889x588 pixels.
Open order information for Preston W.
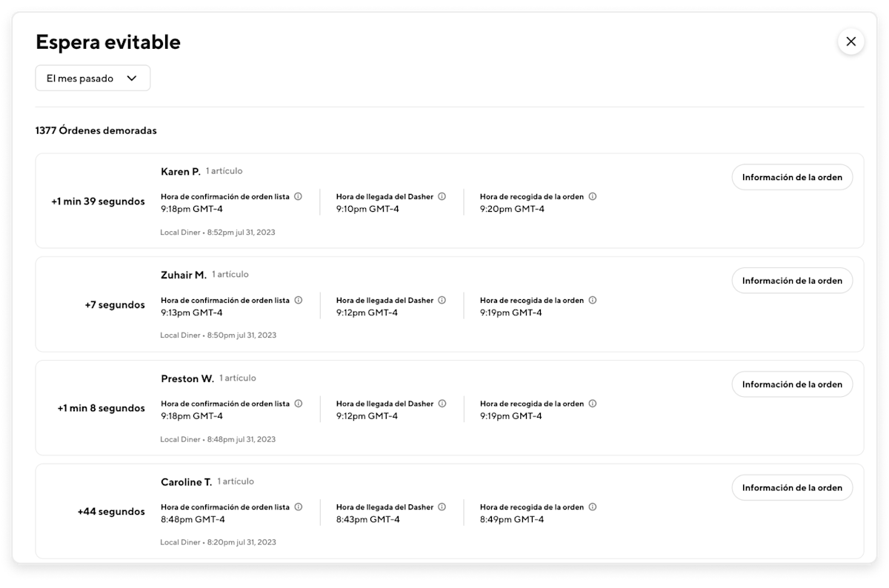point(792,384)
